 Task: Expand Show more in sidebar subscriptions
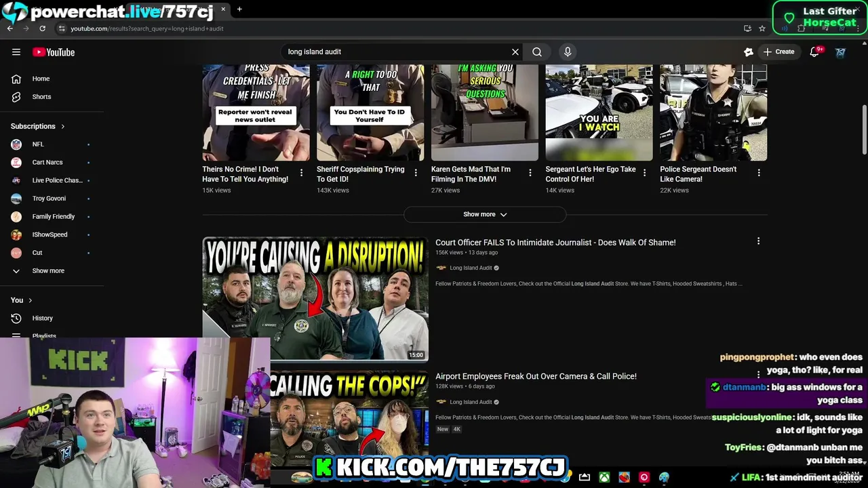click(48, 270)
